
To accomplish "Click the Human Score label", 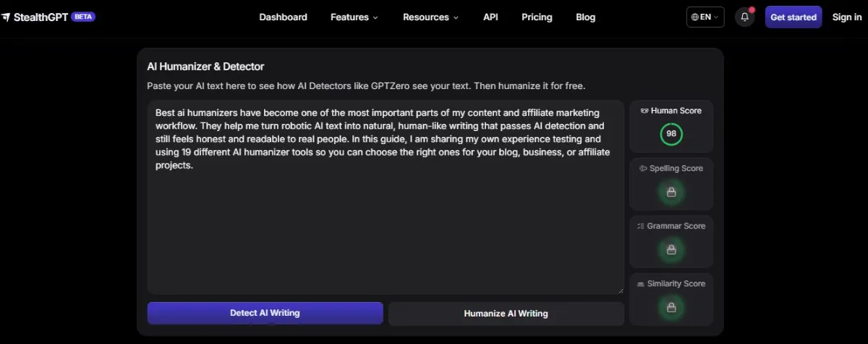I will 676,111.
